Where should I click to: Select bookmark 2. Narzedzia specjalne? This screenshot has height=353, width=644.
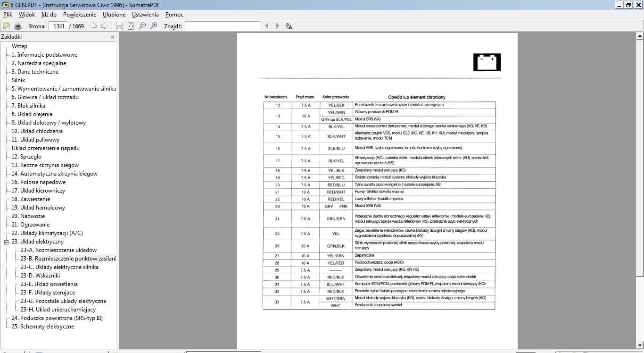[x=39, y=63]
